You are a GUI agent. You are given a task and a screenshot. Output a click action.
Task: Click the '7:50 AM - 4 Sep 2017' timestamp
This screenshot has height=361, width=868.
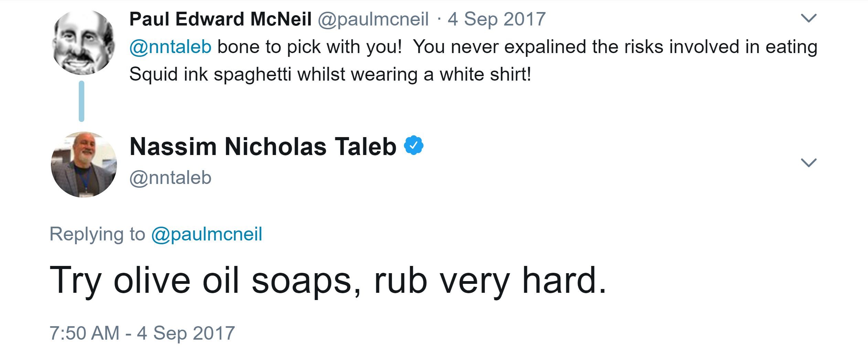[142, 333]
